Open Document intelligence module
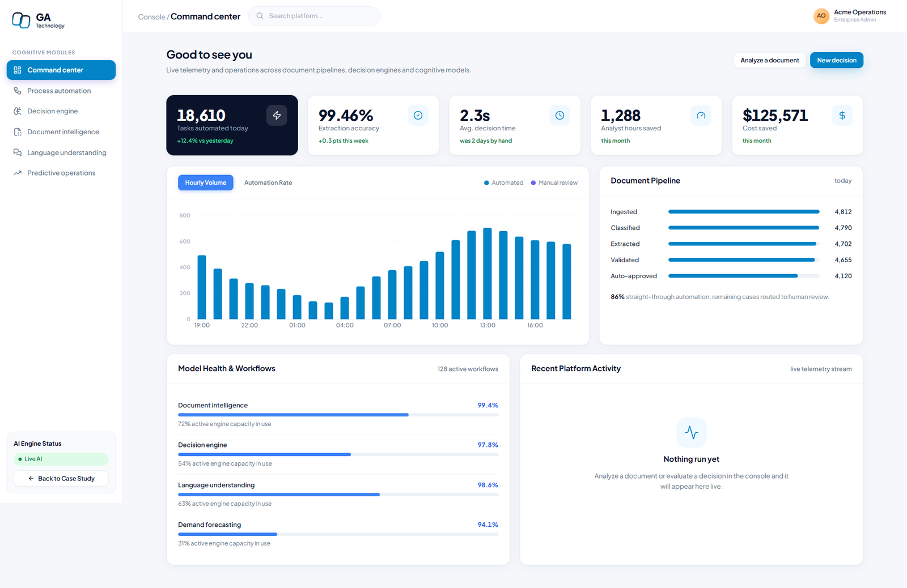Image resolution: width=907 pixels, height=588 pixels. click(x=61, y=132)
